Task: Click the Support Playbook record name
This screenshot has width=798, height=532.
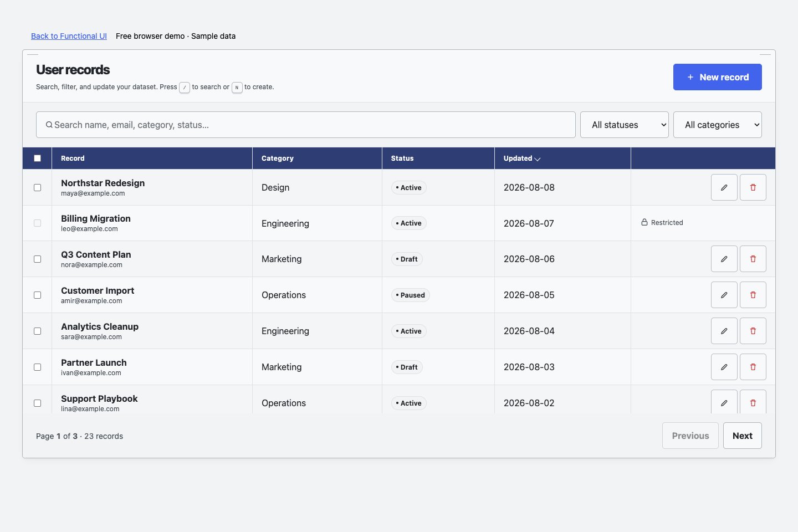Action: (x=99, y=398)
